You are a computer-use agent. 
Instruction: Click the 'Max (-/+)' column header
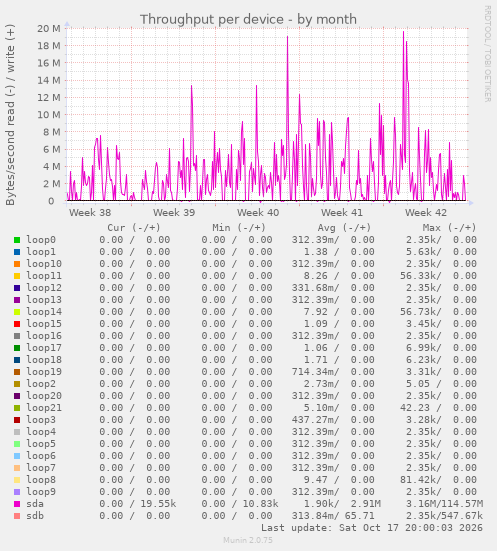(x=450, y=228)
